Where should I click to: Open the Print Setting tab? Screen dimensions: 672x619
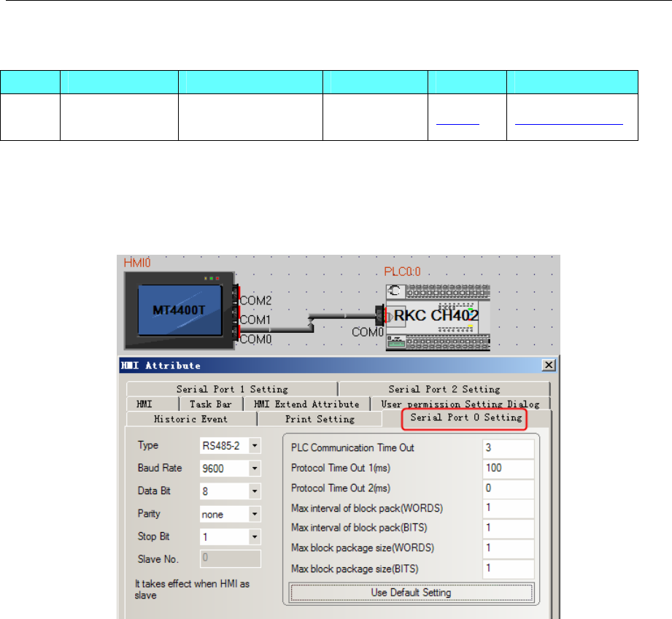(x=320, y=419)
